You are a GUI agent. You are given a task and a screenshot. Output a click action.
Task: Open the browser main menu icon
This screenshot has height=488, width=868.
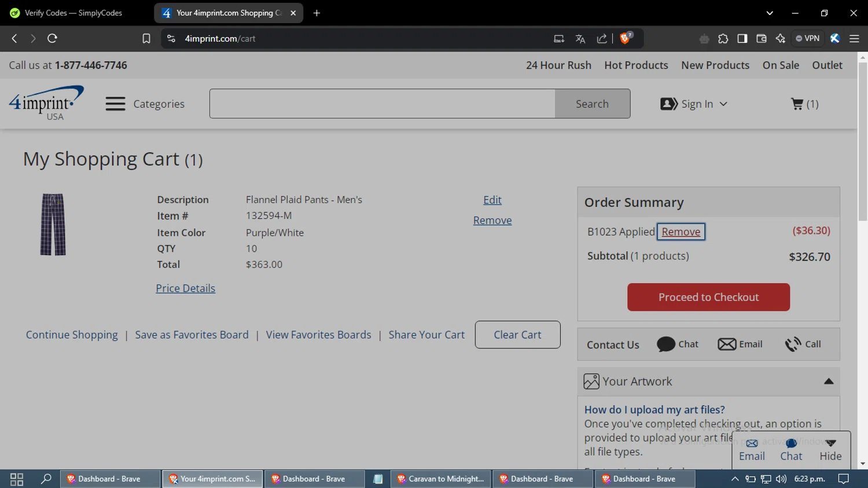tap(854, 38)
